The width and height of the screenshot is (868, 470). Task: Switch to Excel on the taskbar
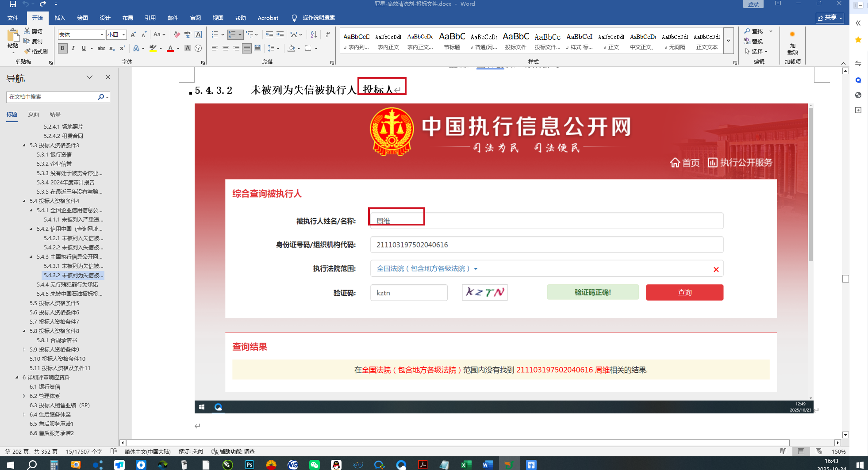tap(466, 465)
